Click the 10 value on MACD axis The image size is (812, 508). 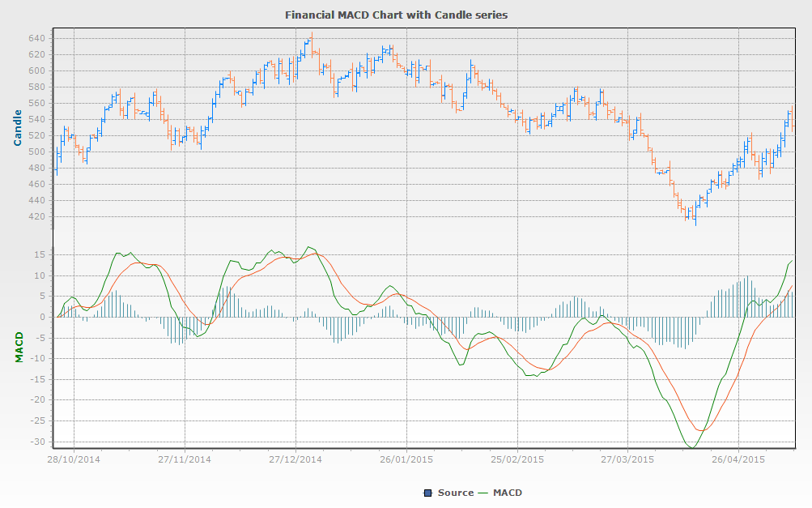pos(40,275)
